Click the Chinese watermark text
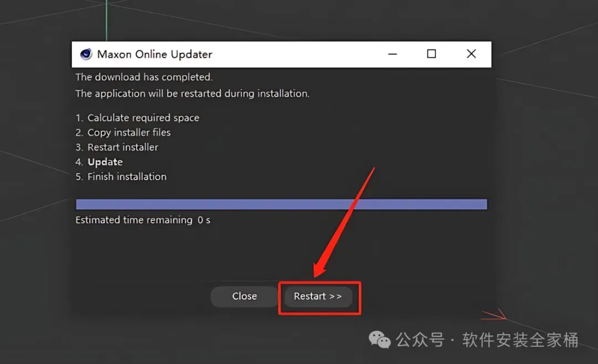This screenshot has height=364, width=598. click(x=487, y=340)
